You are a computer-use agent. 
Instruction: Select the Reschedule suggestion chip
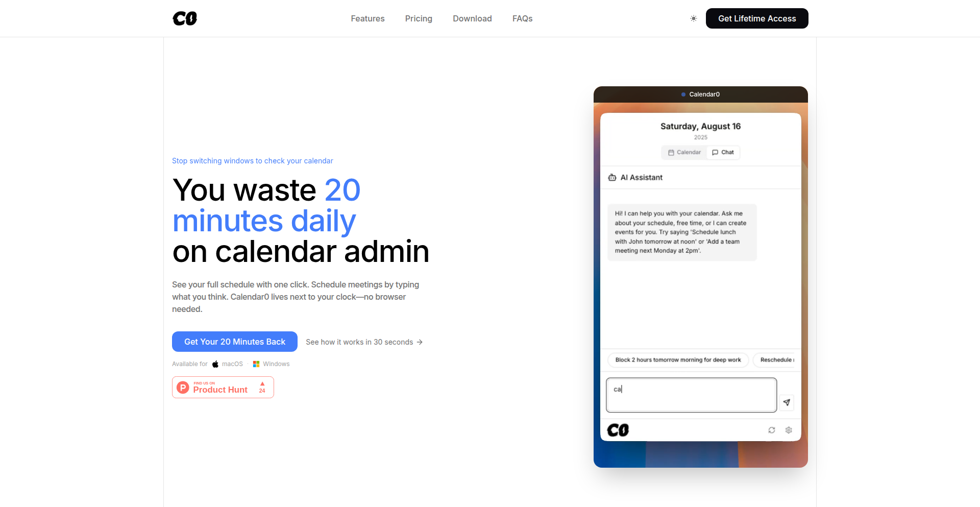coord(774,360)
